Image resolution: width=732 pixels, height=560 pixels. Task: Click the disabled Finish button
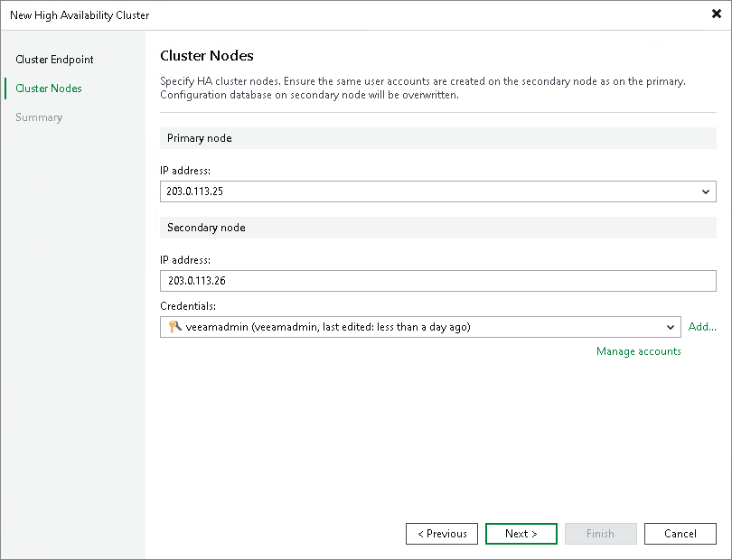coord(601,534)
